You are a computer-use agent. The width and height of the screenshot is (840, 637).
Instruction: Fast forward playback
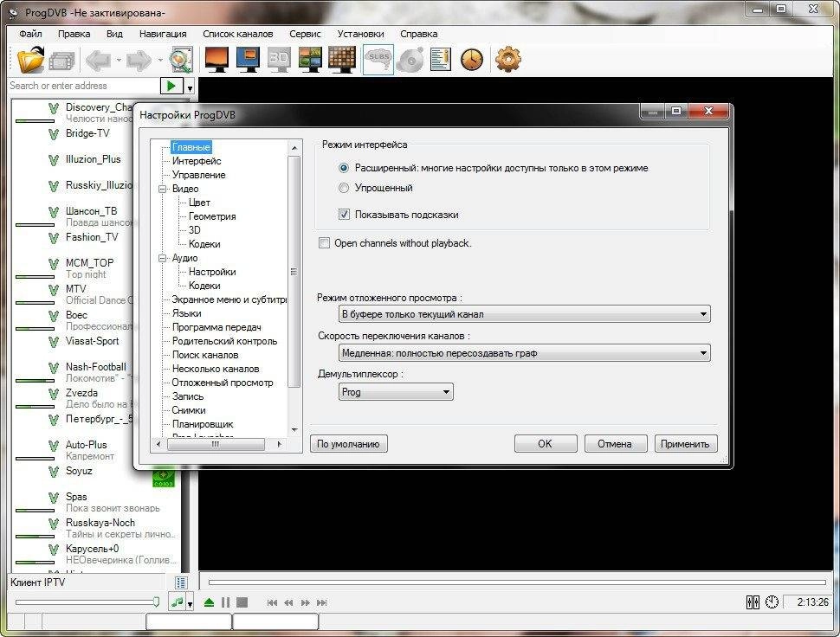(306, 602)
